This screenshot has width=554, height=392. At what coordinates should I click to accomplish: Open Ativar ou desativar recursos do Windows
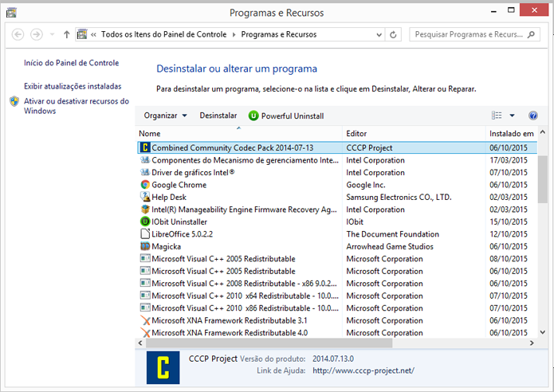tap(76, 106)
